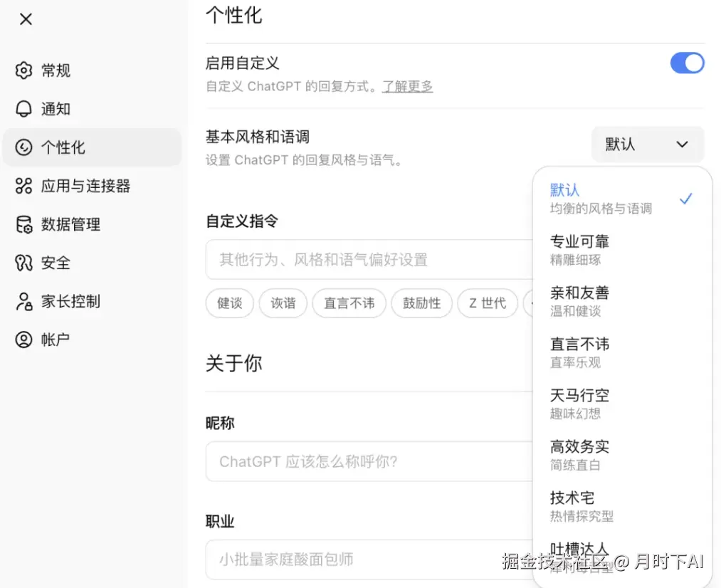Click the 安全 security icon
Image resolution: width=721 pixels, height=588 pixels.
tap(24, 263)
